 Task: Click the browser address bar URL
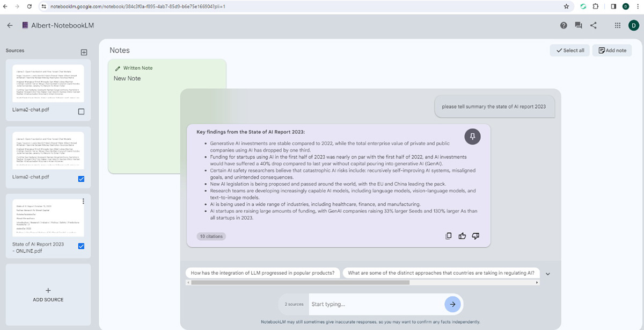[x=137, y=6]
